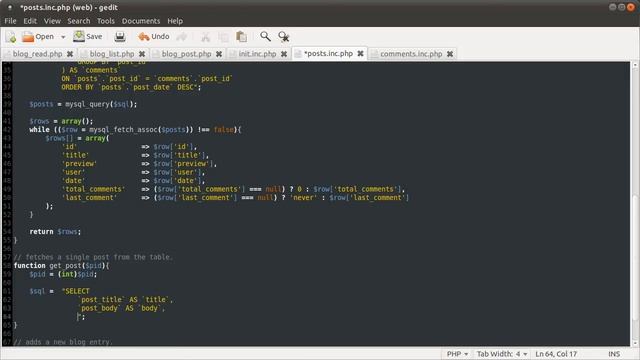This screenshot has height=360, width=640.
Task: Switch to blog_list.php tab
Action: 112,54
